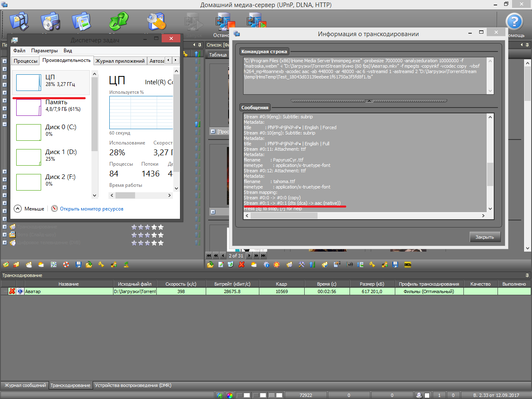Screen dimensions: 532x399
Task: Click the IMDb icon in lower toolbar
Action: coord(407,264)
